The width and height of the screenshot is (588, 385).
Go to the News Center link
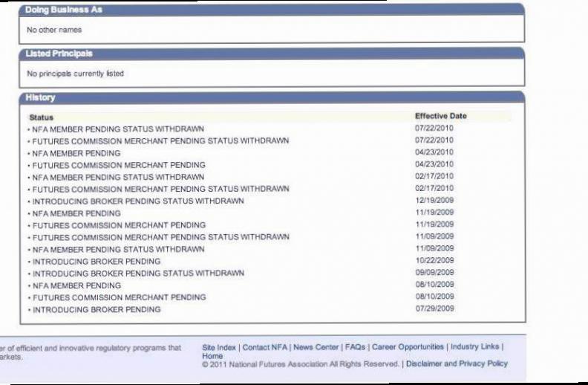click(316, 347)
